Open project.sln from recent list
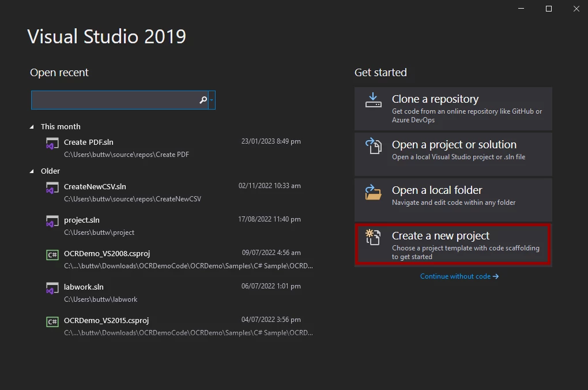Image resolution: width=588 pixels, height=390 pixels. pos(82,220)
